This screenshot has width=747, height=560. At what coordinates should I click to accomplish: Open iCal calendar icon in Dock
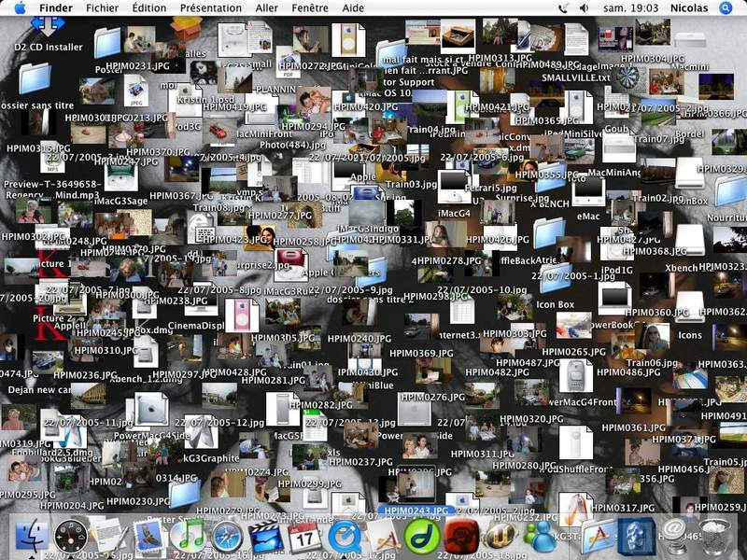(305, 537)
